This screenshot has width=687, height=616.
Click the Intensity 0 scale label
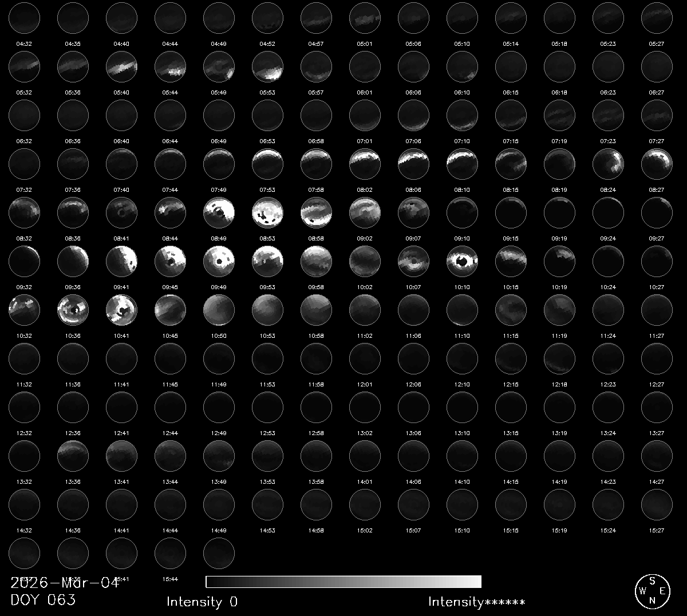point(202,602)
